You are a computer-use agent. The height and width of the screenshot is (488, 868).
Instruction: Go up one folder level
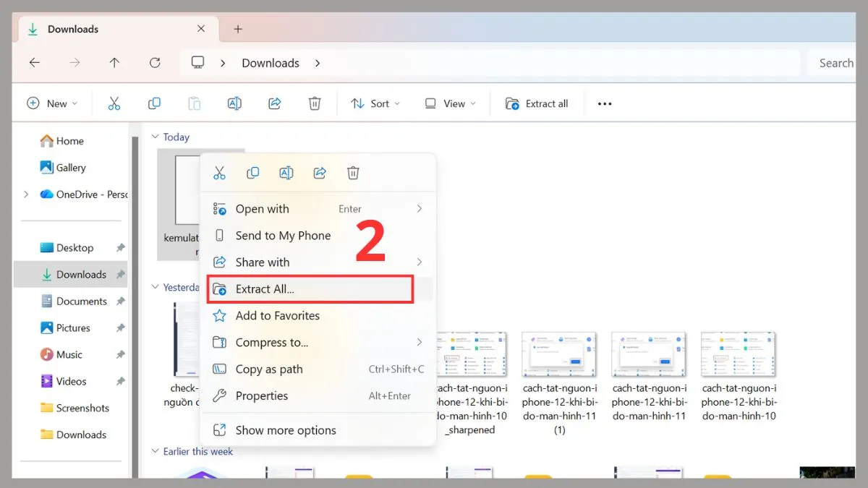click(114, 63)
